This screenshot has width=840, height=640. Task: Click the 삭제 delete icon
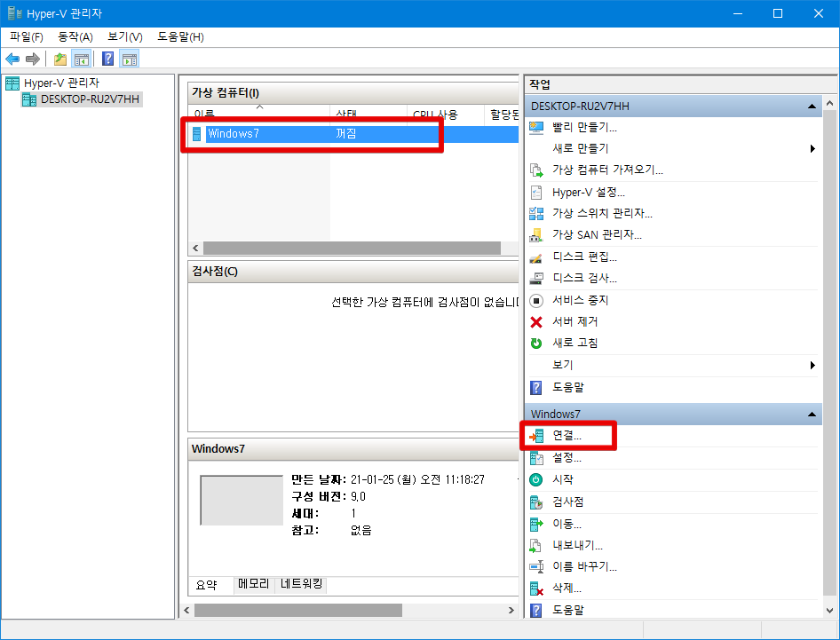point(536,589)
